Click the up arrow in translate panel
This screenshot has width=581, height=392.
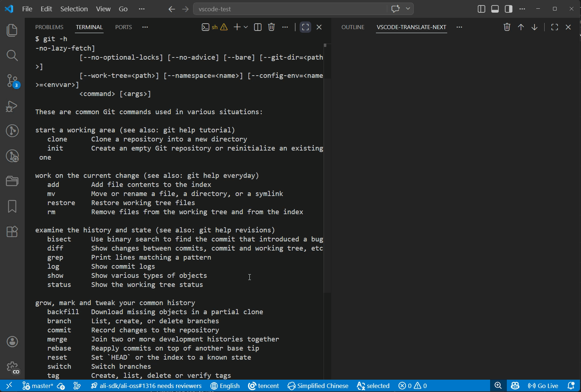[521, 27]
